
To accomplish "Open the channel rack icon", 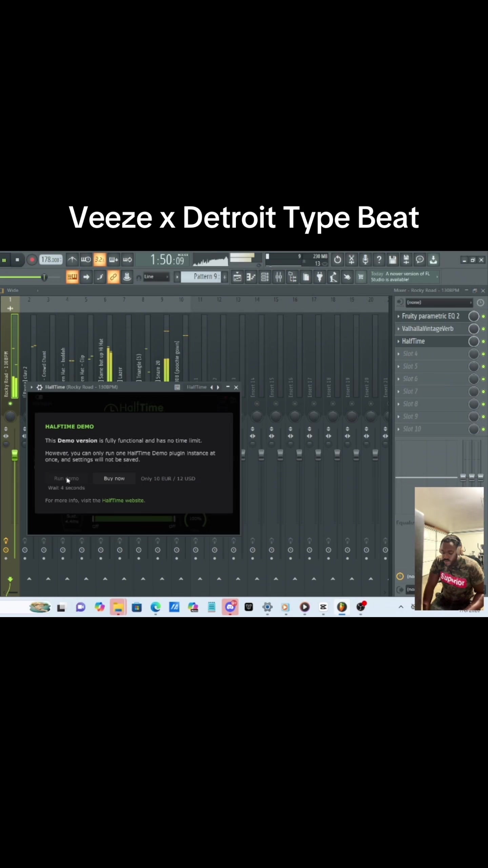I will click(265, 277).
